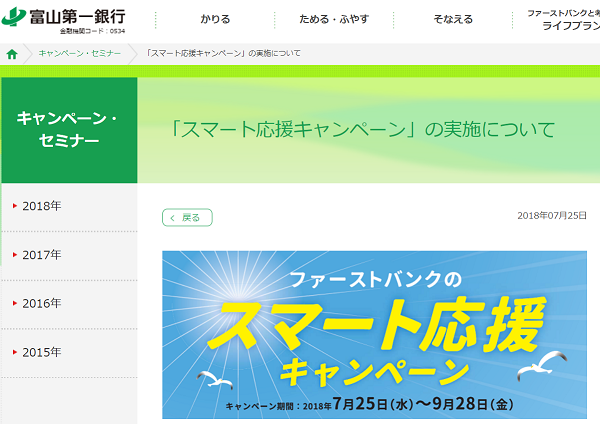This screenshot has width=600, height=424.
Task: Click the 戻る back button
Action: (x=187, y=217)
